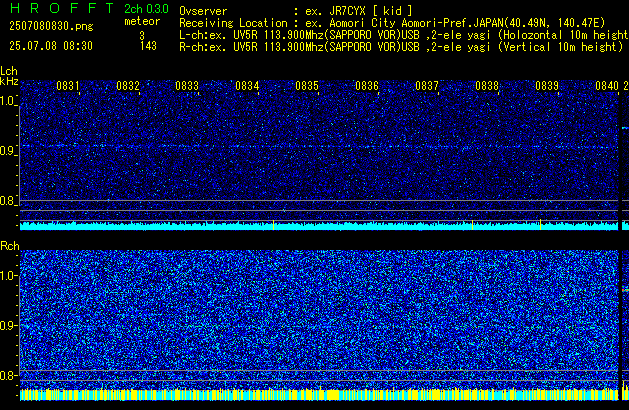Click the 0837 time marker

point(427,86)
